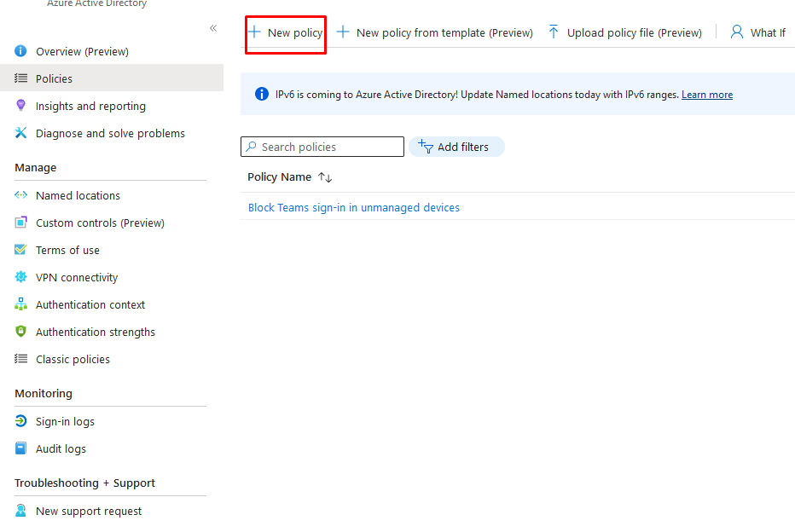Open Named locations

point(78,195)
